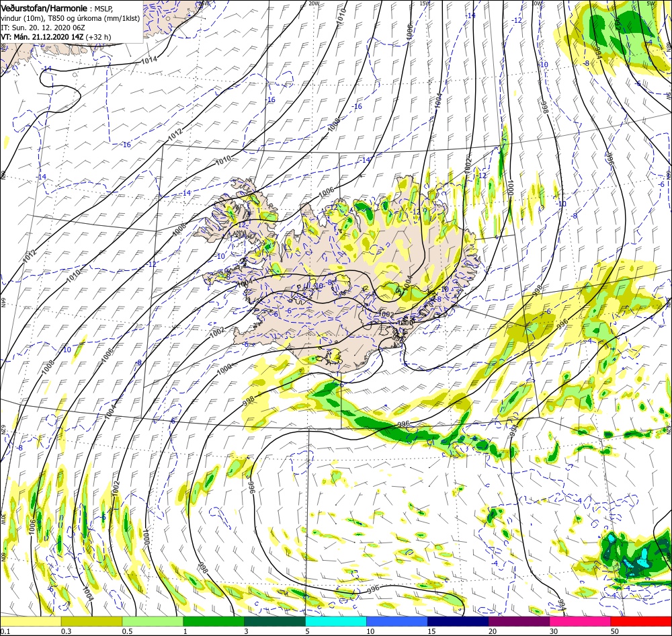Click the 25W longitude label at the top
The width and height of the screenshot is (672, 636).
click(x=204, y=3)
